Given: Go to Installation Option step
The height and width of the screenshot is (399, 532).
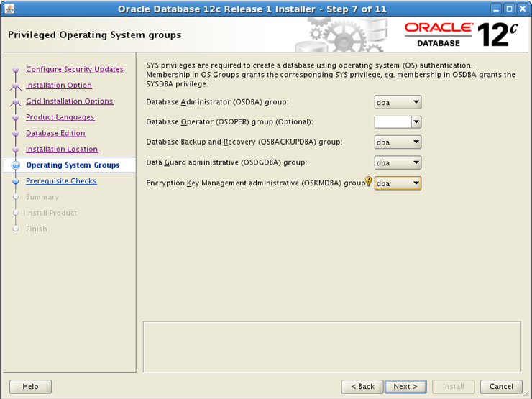Looking at the screenshot, I should (x=59, y=85).
